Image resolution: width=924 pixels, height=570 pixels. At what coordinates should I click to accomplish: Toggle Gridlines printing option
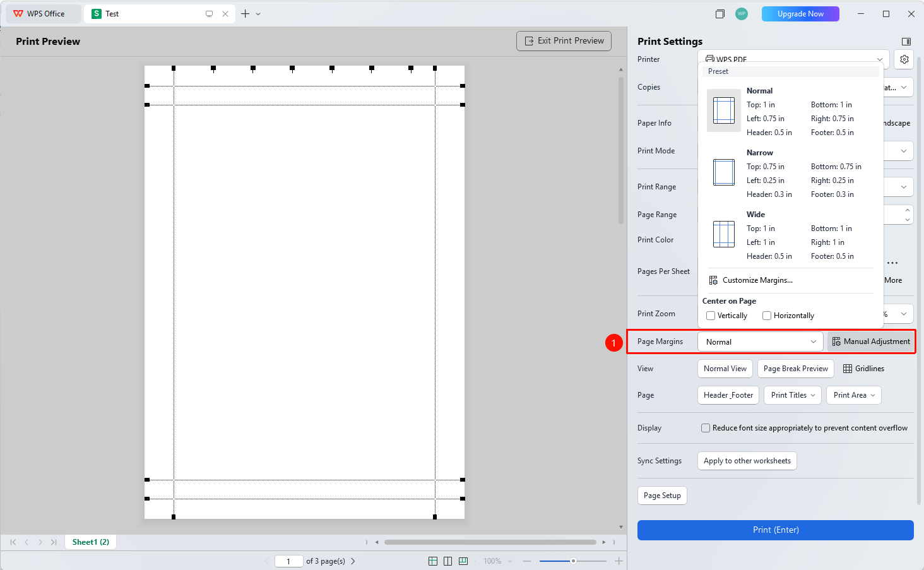863,369
